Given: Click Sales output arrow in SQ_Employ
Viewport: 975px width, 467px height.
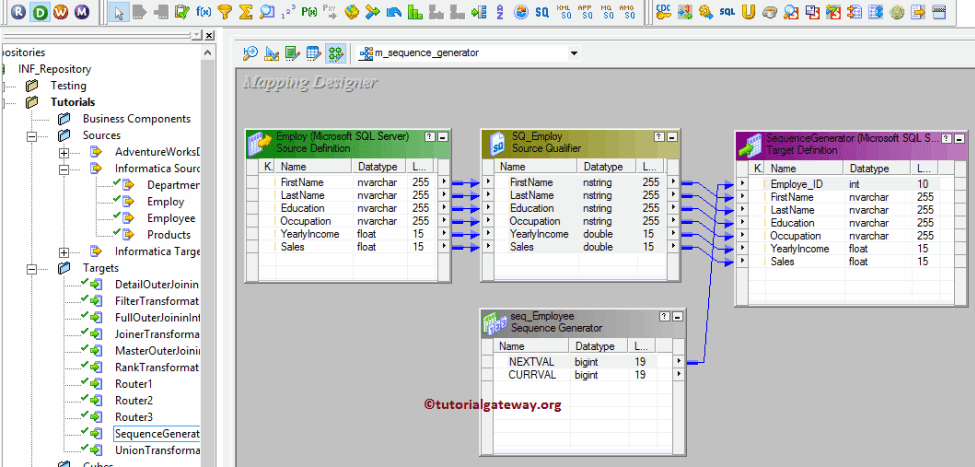Looking at the screenshot, I should click(x=673, y=247).
